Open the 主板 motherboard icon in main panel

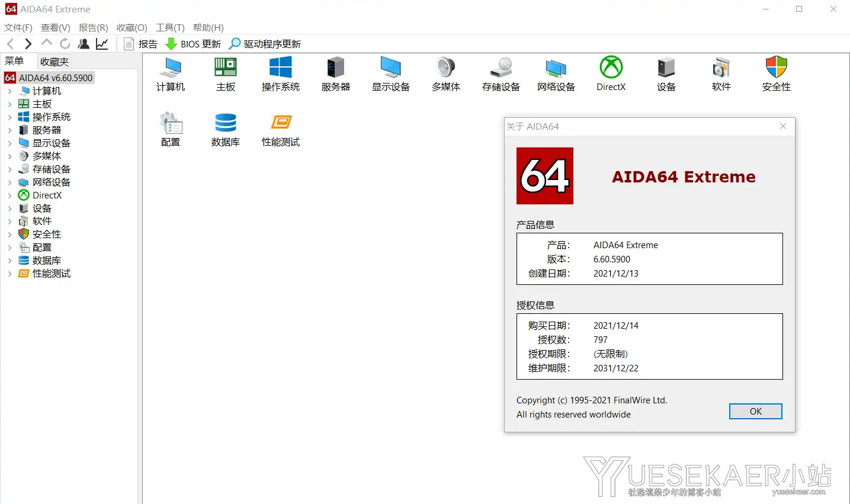tap(226, 74)
